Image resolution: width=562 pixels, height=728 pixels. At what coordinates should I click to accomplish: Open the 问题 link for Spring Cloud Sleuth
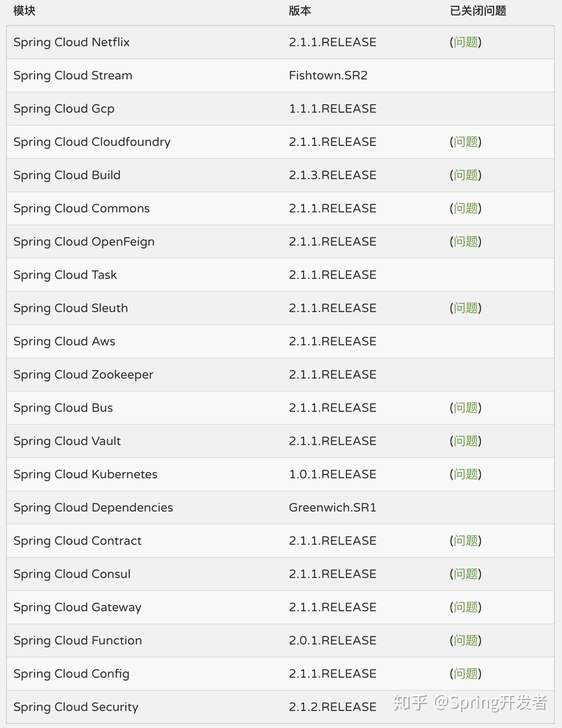point(465,308)
